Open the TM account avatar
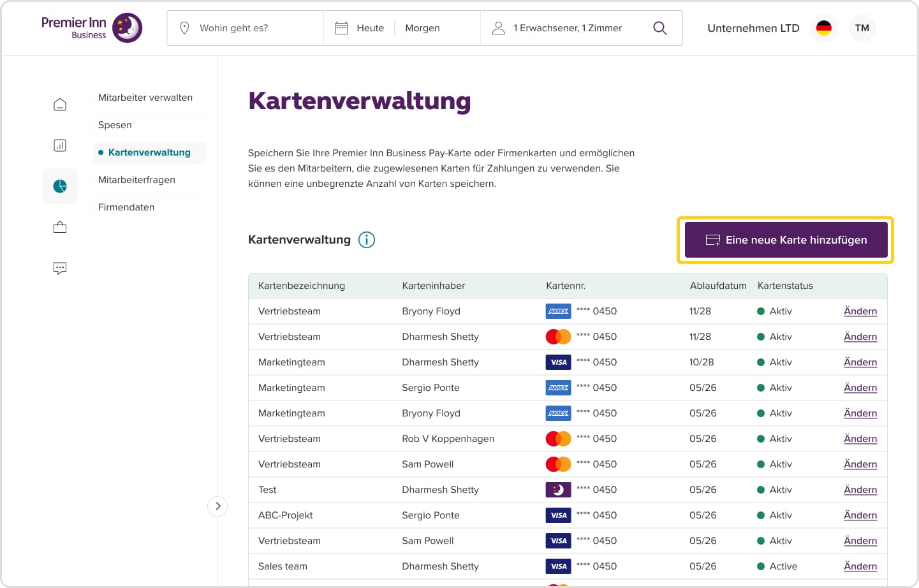This screenshot has width=919, height=588. coord(862,27)
